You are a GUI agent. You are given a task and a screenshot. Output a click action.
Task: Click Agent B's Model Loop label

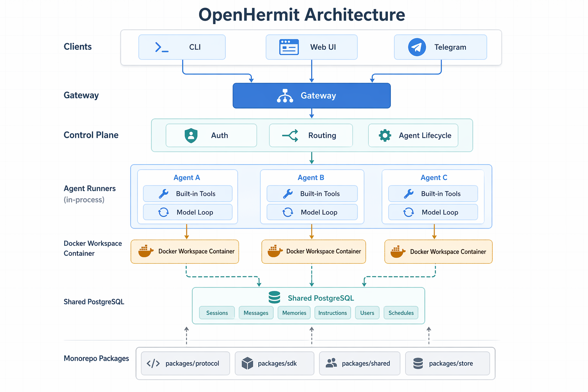coord(319,212)
